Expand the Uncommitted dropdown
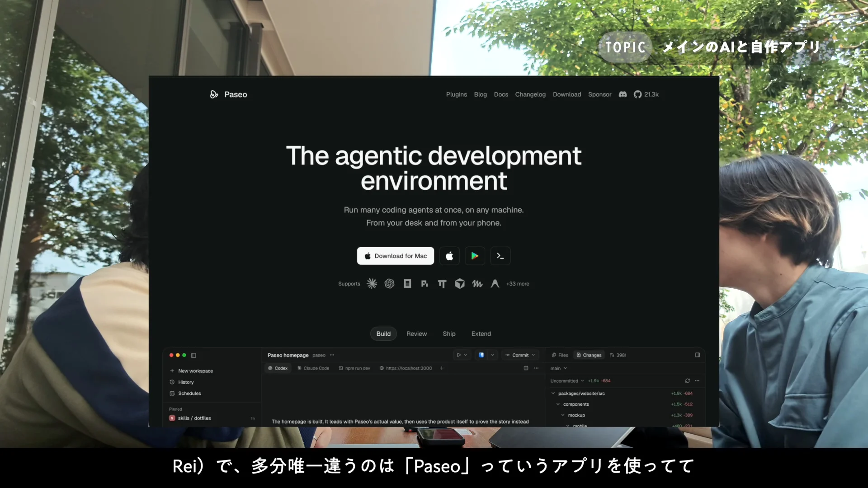 (x=567, y=381)
